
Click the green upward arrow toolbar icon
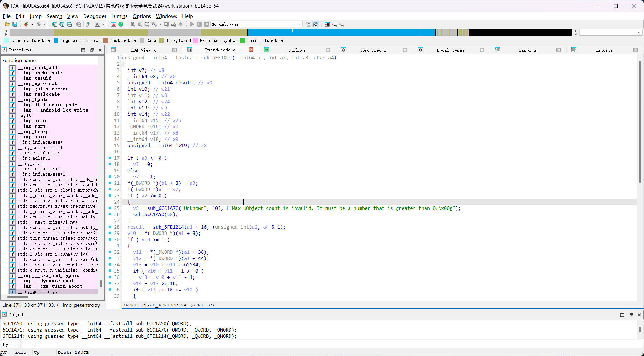(x=88, y=24)
